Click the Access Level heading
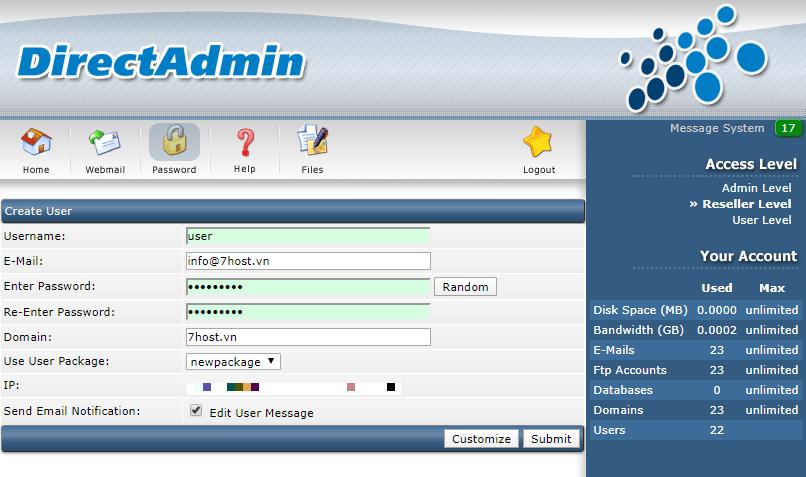This screenshot has height=477, width=806. point(751,164)
